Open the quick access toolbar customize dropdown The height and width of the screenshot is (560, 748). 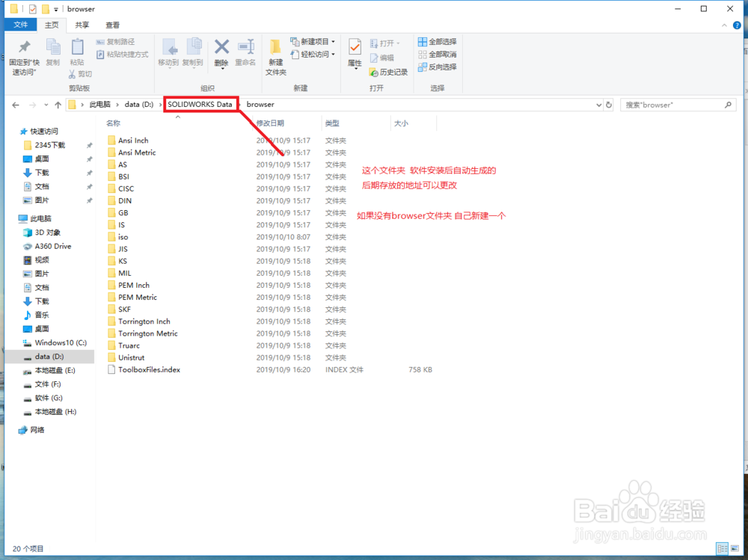coord(56,9)
